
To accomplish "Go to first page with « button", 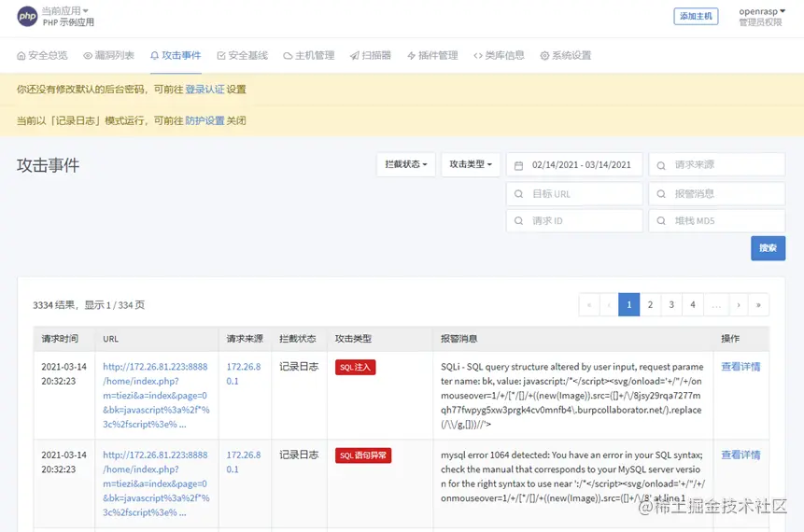I will pos(589,305).
